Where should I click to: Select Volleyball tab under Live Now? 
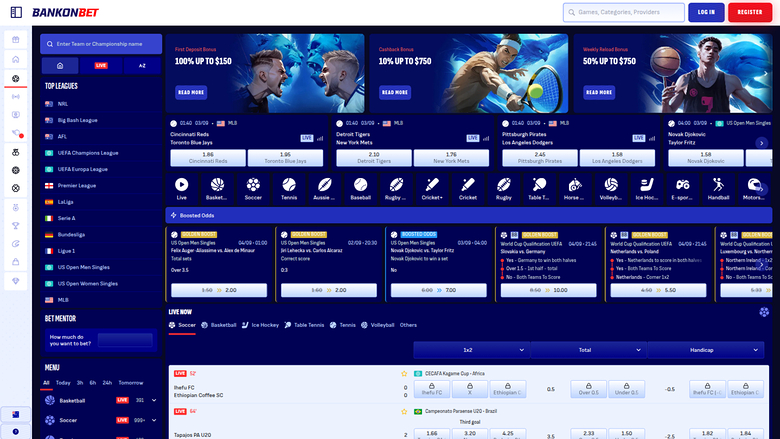(378, 325)
